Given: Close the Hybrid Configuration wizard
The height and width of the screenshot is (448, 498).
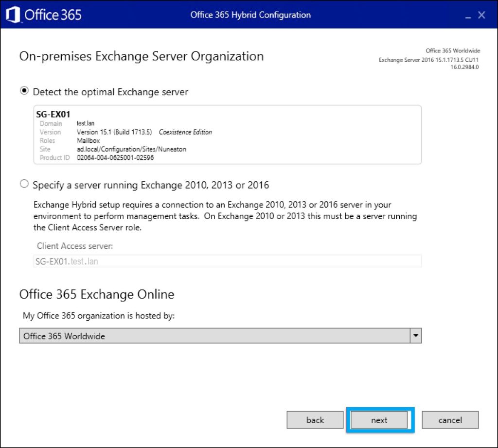Looking at the screenshot, I should (x=481, y=15).
